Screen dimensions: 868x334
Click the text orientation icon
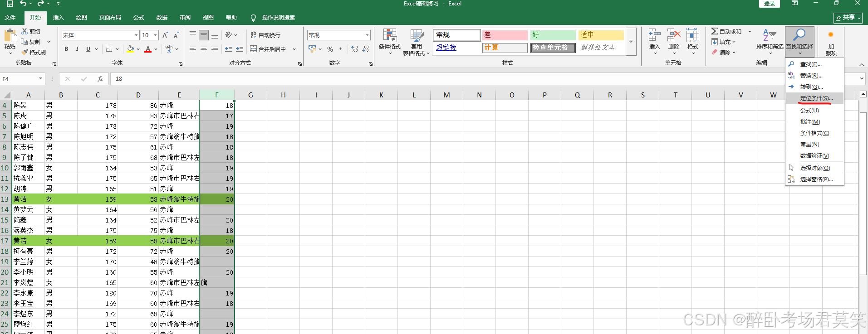click(x=229, y=35)
